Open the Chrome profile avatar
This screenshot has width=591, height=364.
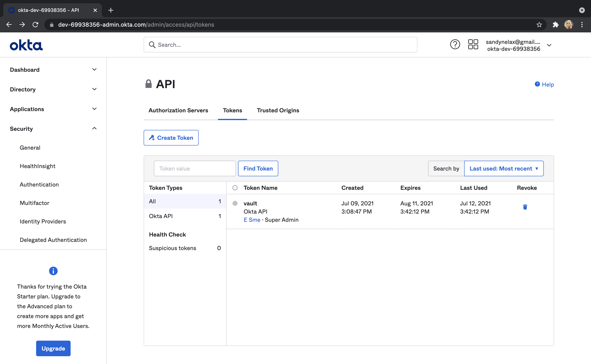point(569,25)
